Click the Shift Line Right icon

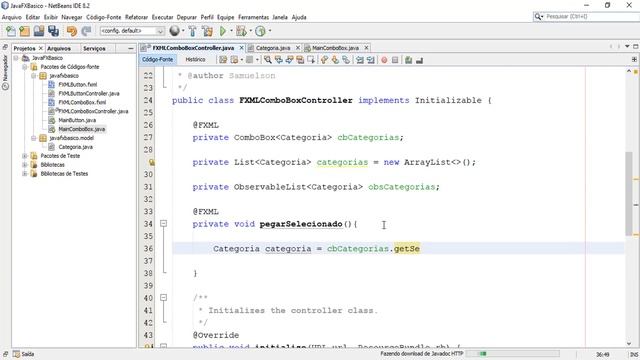(370, 60)
